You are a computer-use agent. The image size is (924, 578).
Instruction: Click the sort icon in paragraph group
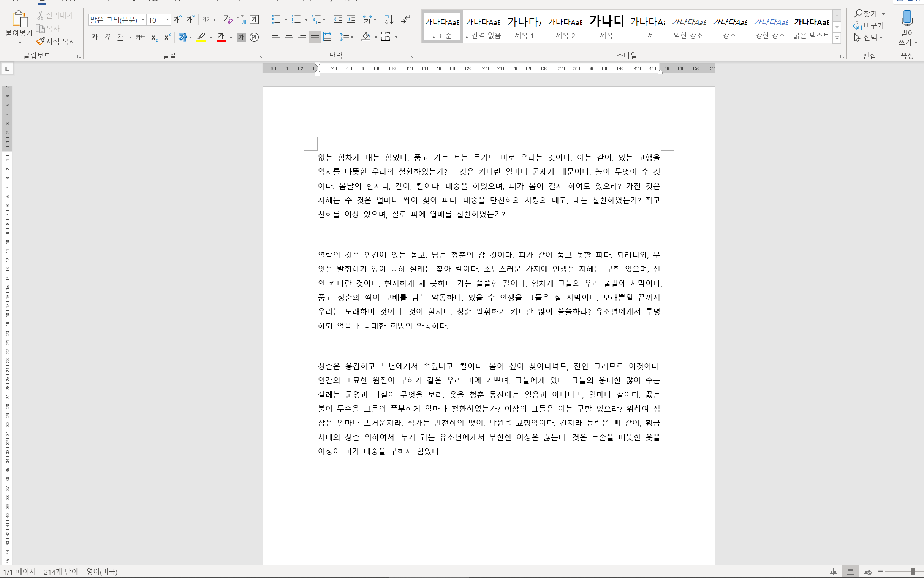pos(389,19)
